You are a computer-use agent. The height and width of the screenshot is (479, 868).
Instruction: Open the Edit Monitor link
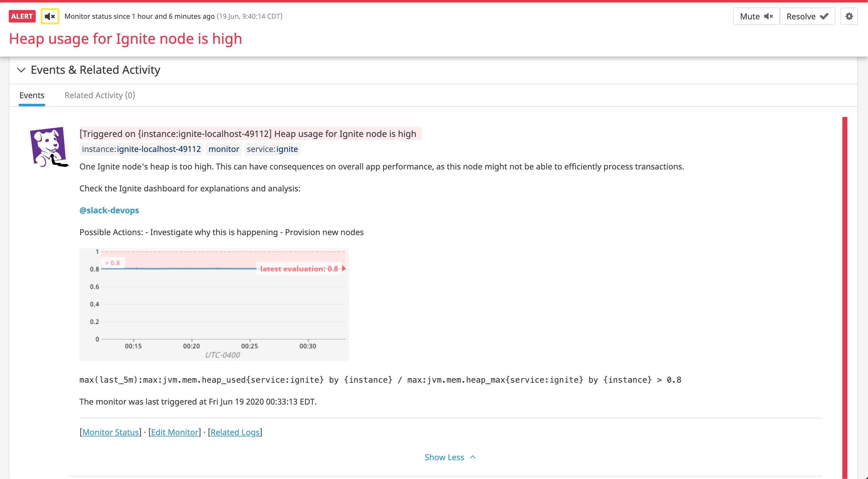pos(174,432)
